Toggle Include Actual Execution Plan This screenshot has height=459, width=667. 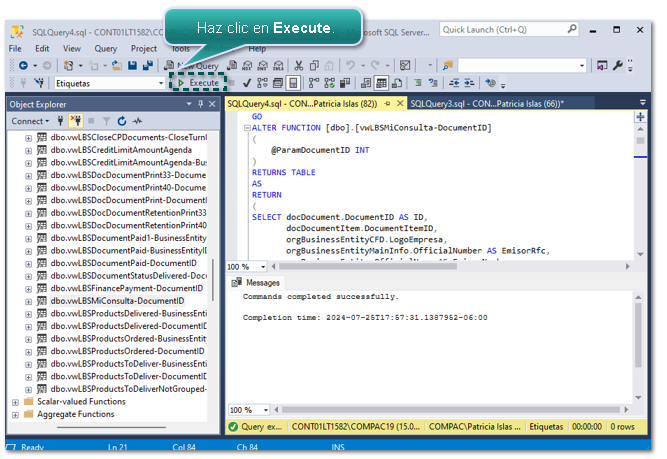click(314, 83)
